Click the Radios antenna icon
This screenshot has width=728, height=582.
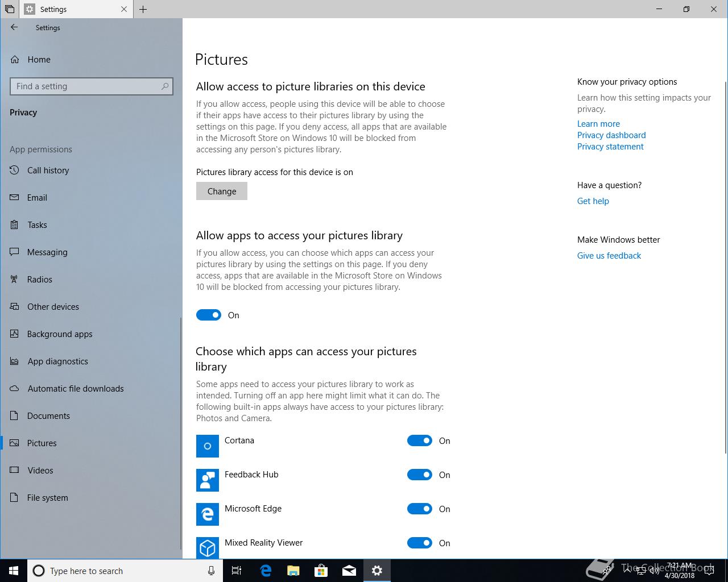[15, 280]
